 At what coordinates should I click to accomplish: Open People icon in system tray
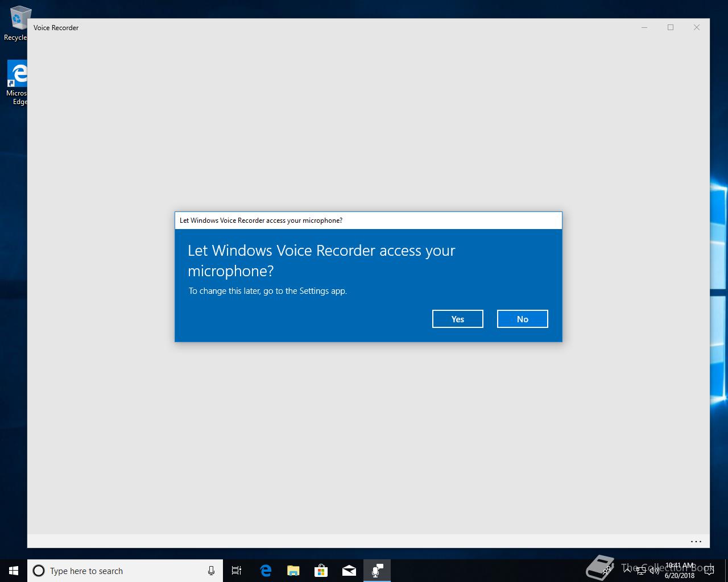[x=607, y=571]
